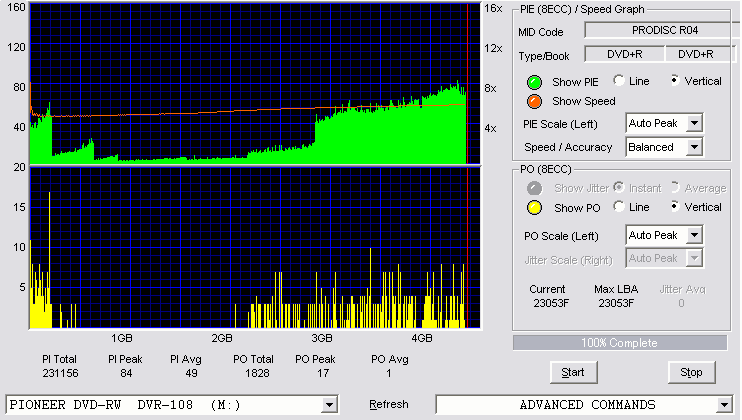Click the Current LBA value 23053F

(x=551, y=303)
